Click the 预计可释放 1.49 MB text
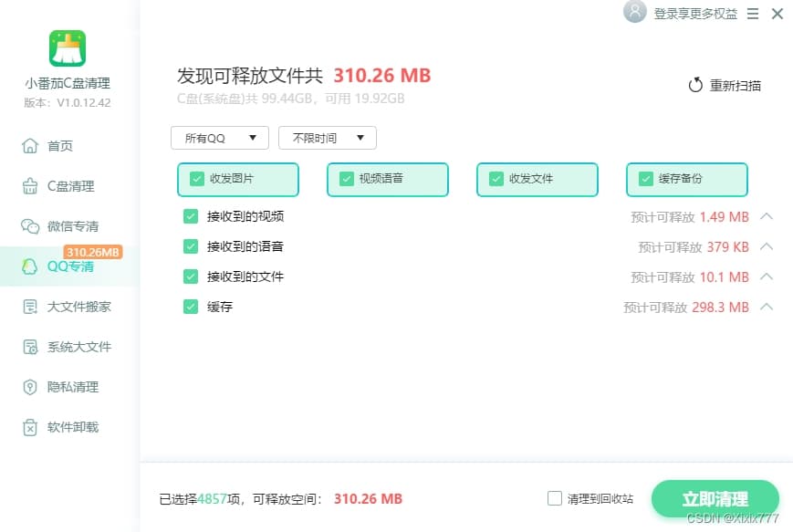 coord(690,217)
